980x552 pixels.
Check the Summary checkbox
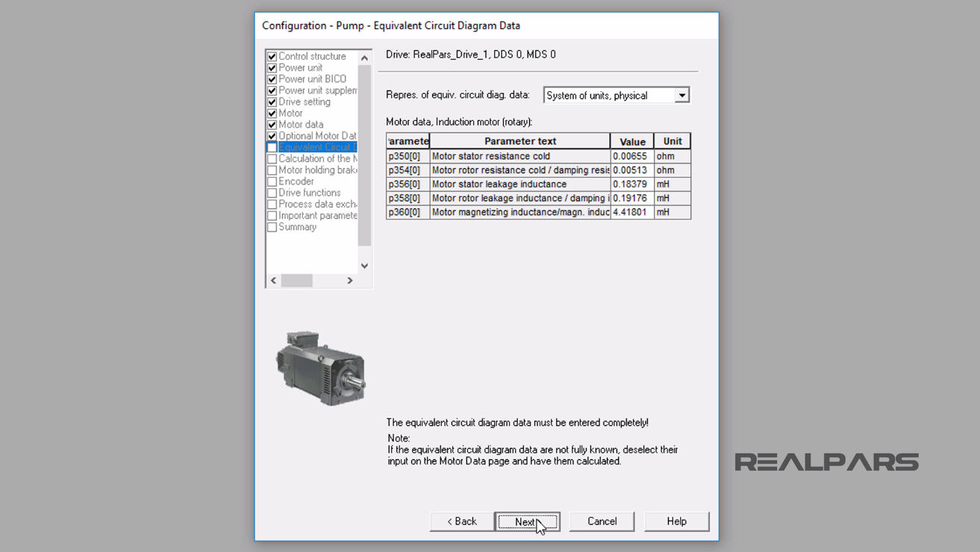[x=272, y=226]
